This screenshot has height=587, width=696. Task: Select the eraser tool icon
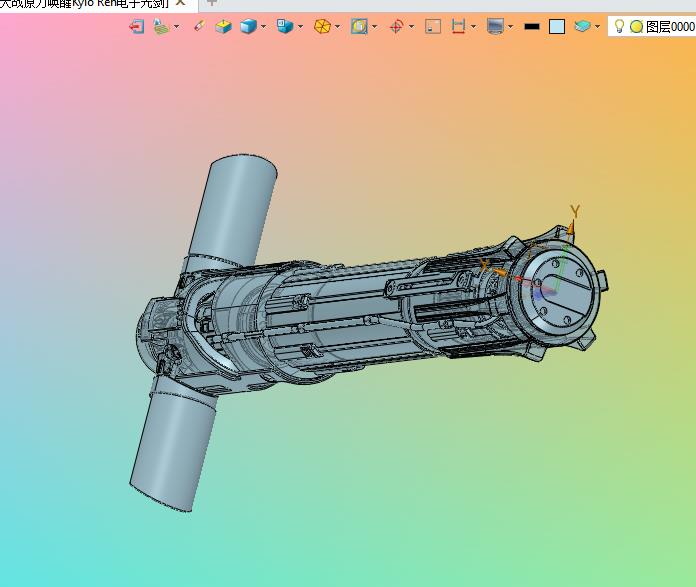(200, 26)
